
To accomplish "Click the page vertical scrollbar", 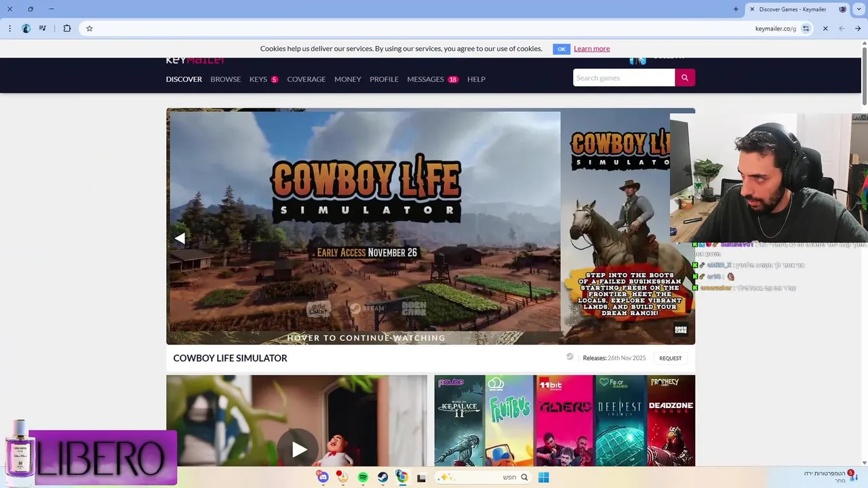I will 865,76.
